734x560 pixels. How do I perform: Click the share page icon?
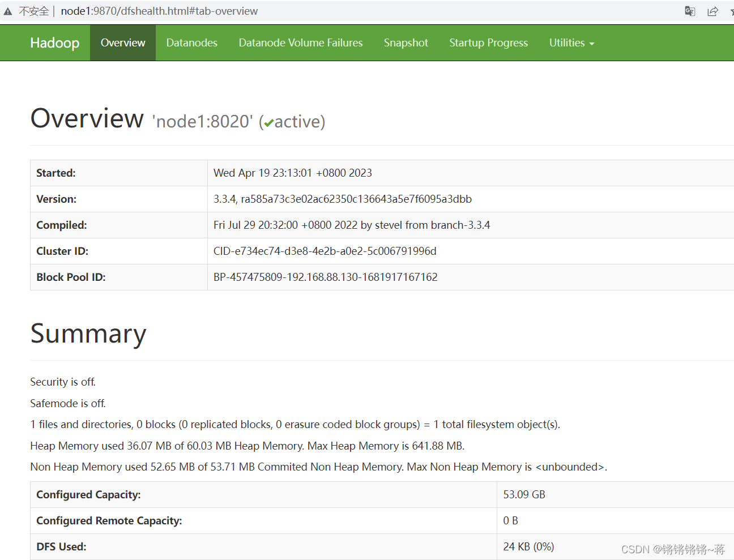[x=712, y=11]
